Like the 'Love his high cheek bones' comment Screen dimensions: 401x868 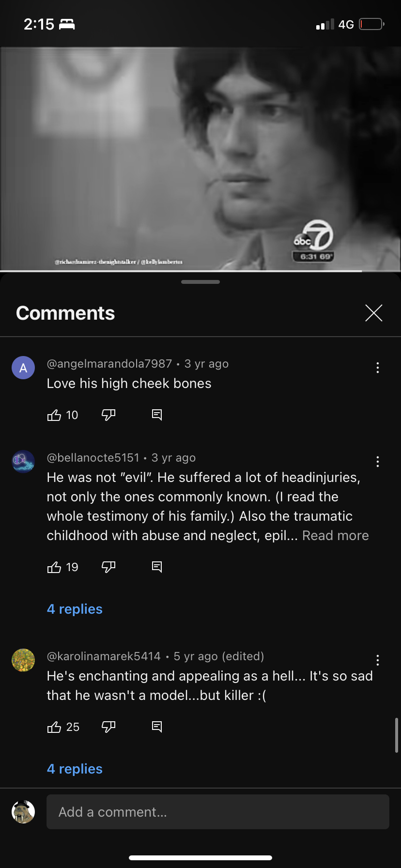[x=54, y=415]
